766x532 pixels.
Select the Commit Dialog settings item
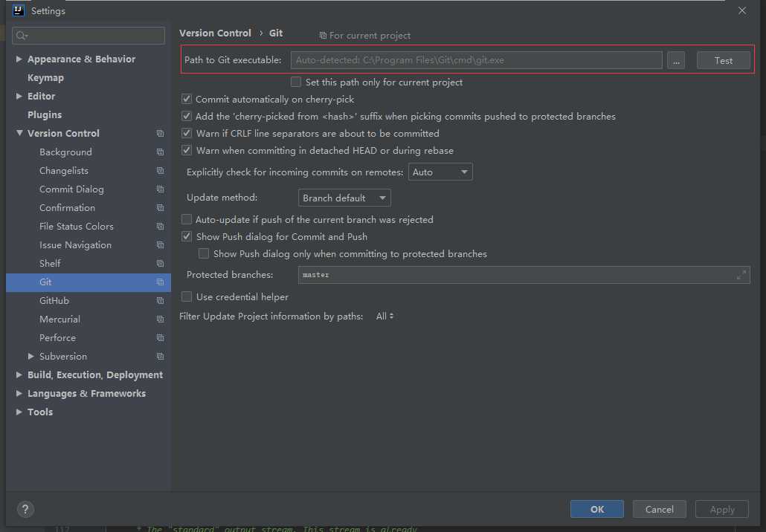71,189
